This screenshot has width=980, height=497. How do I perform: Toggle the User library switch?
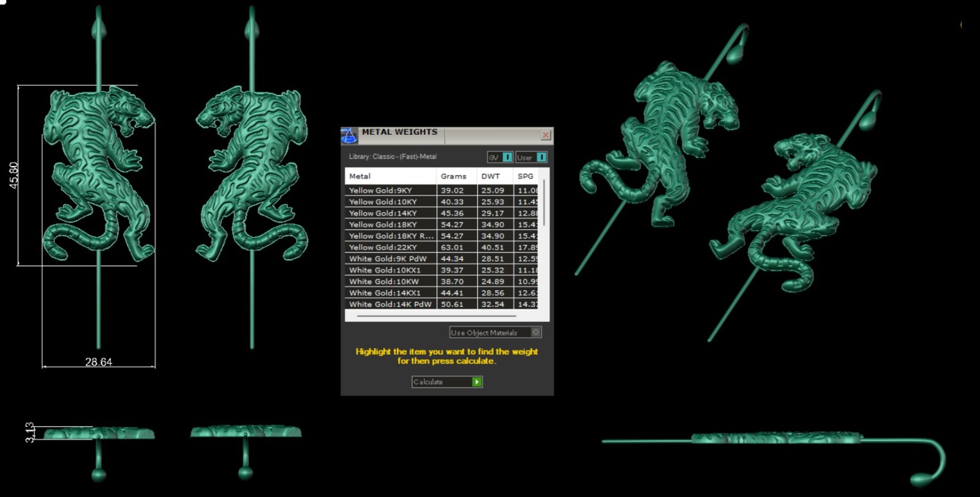point(541,157)
